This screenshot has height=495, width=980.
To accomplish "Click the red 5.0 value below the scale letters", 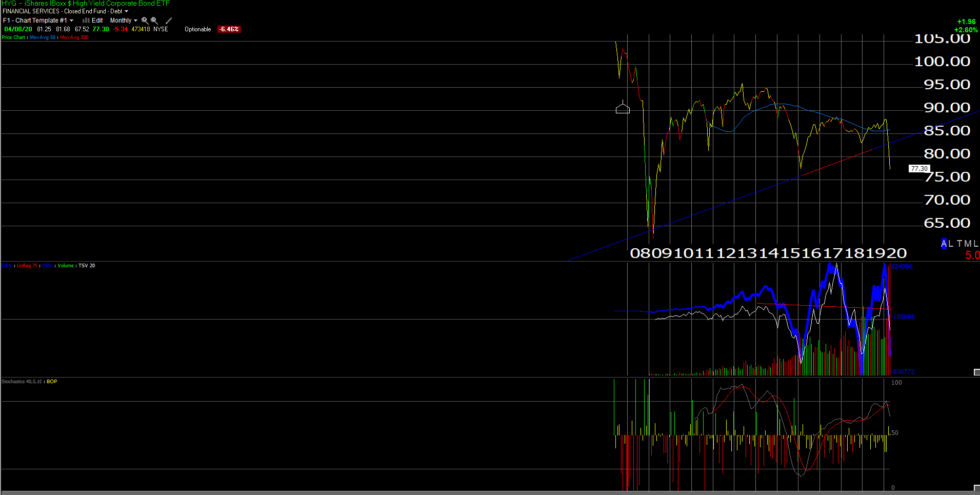I will [x=972, y=255].
